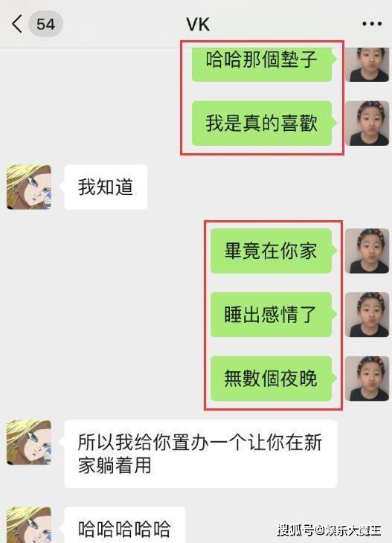Tap sender avatar beside 我是真的喜歡
Screen dimensions: 392x543
(367, 123)
